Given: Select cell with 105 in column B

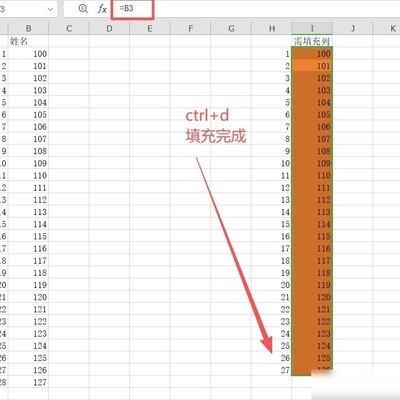Looking at the screenshot, I should click(28, 115).
